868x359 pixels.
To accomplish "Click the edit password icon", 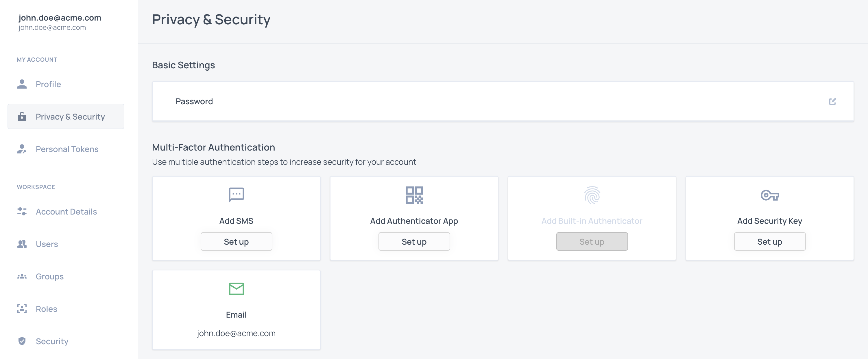I will [x=832, y=101].
